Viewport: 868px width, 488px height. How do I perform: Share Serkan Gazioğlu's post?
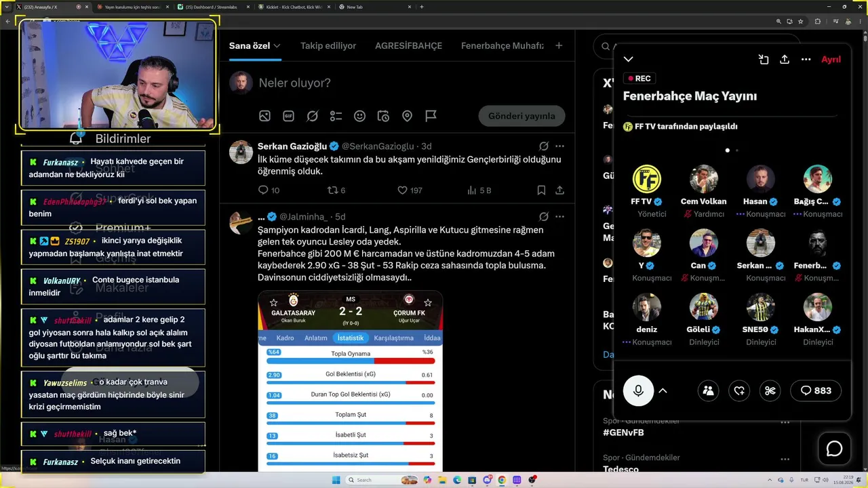(x=560, y=190)
